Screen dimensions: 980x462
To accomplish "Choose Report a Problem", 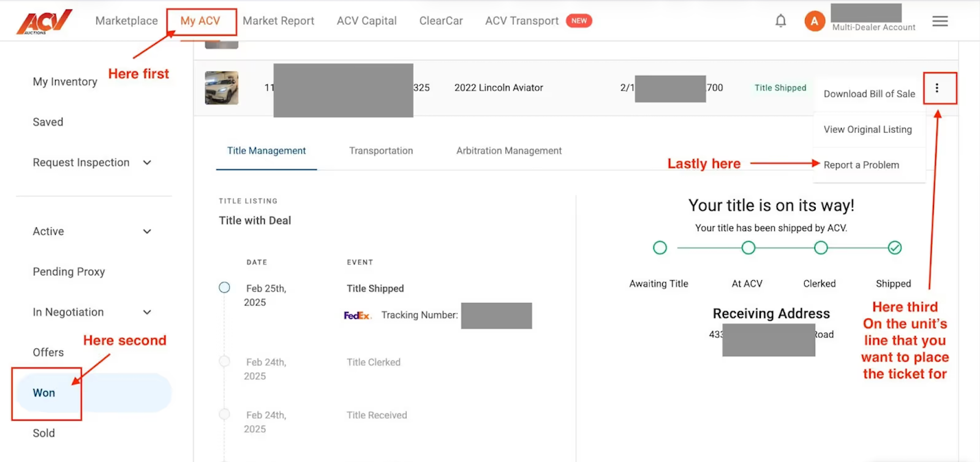I will click(x=861, y=165).
